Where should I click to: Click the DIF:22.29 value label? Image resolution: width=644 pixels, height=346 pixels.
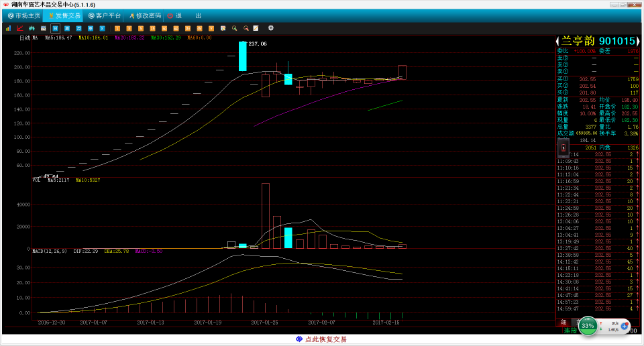pyautogui.click(x=86, y=251)
